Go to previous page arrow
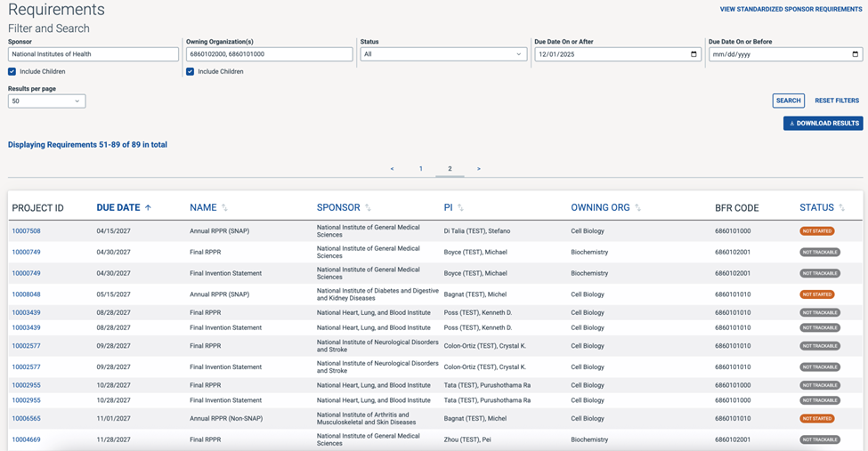Viewport: 868px width, 451px height. pos(392,168)
